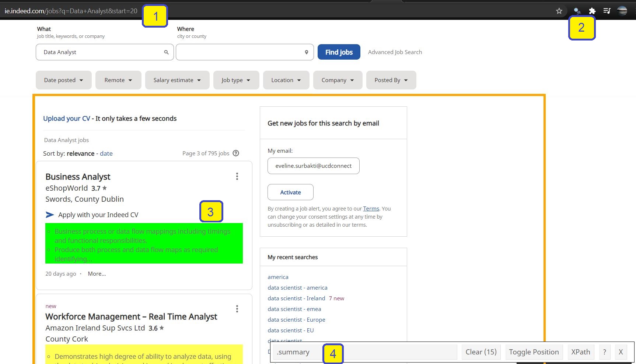Open options menu for Workforce Management job
The height and width of the screenshot is (364, 636).
point(237,309)
